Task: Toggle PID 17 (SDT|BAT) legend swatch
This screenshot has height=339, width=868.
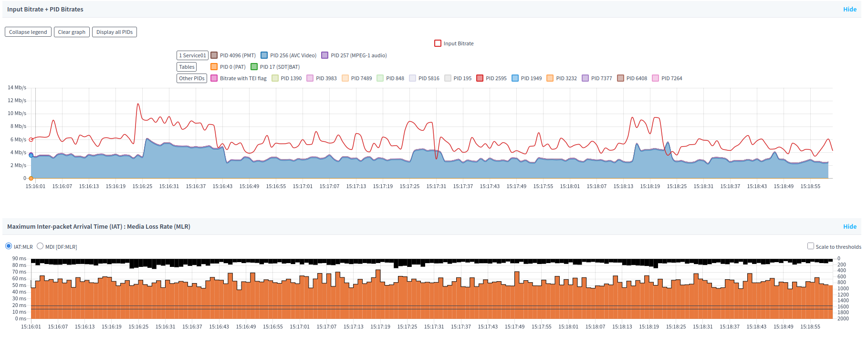Action: (x=254, y=67)
